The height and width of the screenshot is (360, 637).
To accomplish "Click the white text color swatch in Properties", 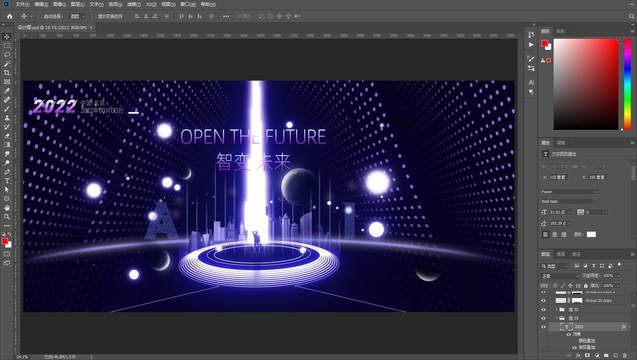I will (591, 234).
